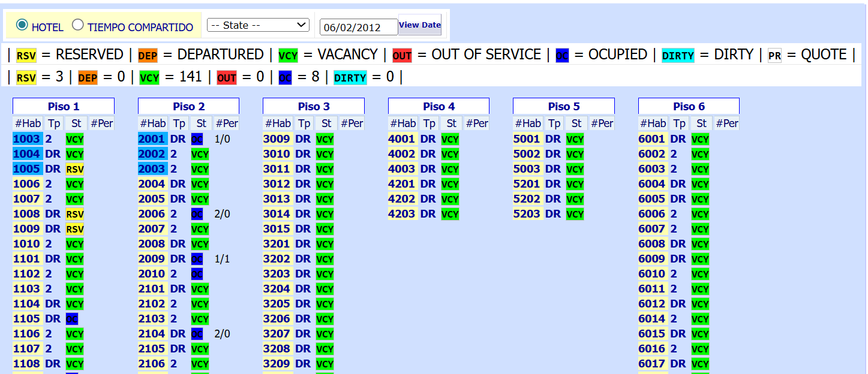Viewport: 868px width, 374px height.
Task: Click occupied status icon for room 1105
Action: (x=72, y=319)
